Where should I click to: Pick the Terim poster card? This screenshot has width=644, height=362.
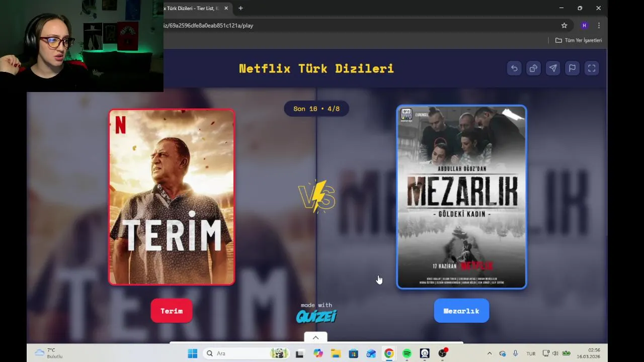coord(172,197)
